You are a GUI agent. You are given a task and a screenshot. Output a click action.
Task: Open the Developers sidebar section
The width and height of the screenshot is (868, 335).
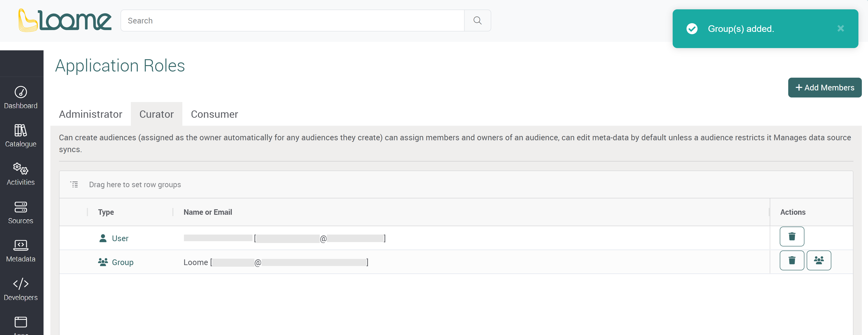pyautogui.click(x=21, y=289)
